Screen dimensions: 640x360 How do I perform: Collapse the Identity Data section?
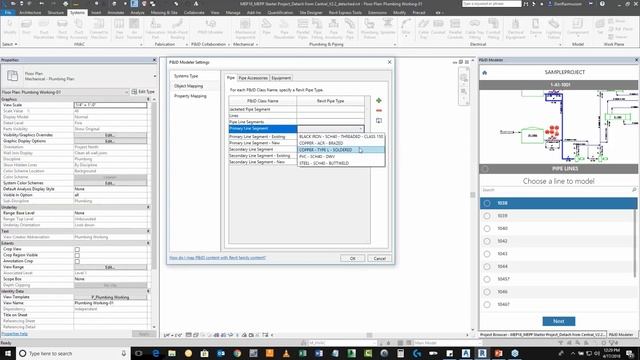149,291
